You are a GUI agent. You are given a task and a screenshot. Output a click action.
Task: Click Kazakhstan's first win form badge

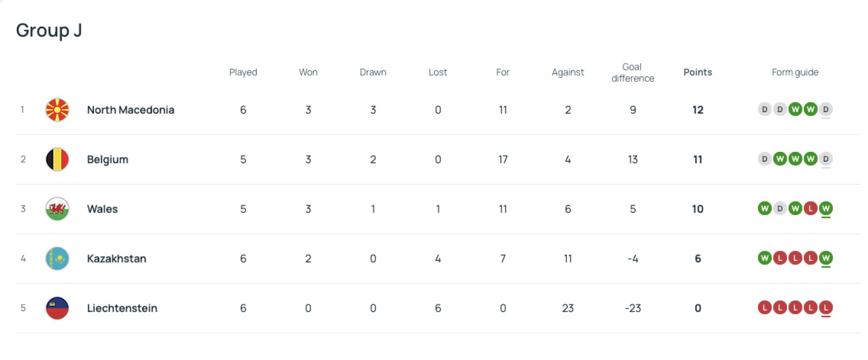click(x=764, y=258)
